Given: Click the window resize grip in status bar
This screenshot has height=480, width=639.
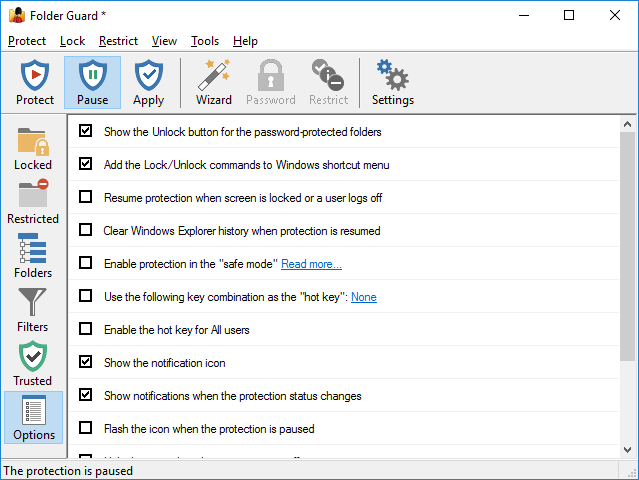Looking at the screenshot, I should coord(632,473).
